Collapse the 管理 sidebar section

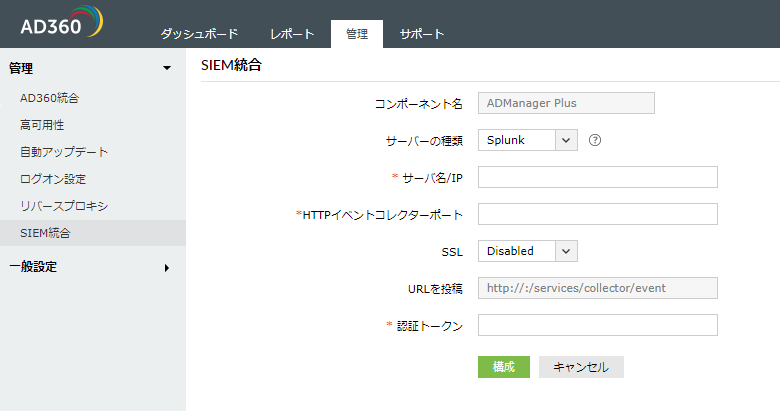pyautogui.click(x=166, y=68)
